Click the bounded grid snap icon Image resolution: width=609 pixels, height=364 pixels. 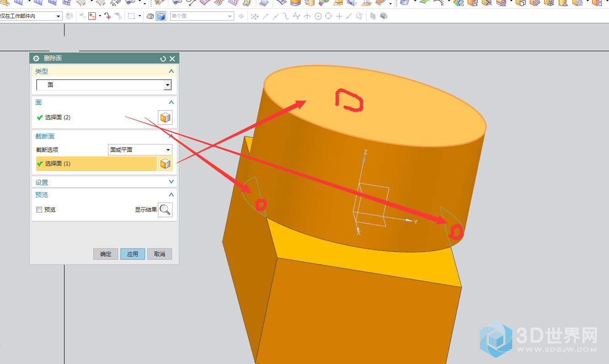click(373, 16)
